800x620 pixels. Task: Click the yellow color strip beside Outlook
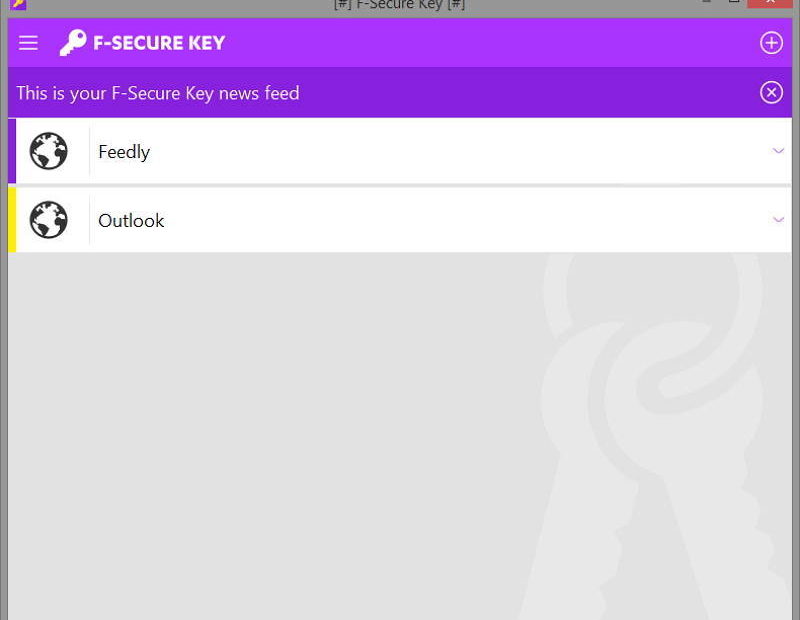12,220
